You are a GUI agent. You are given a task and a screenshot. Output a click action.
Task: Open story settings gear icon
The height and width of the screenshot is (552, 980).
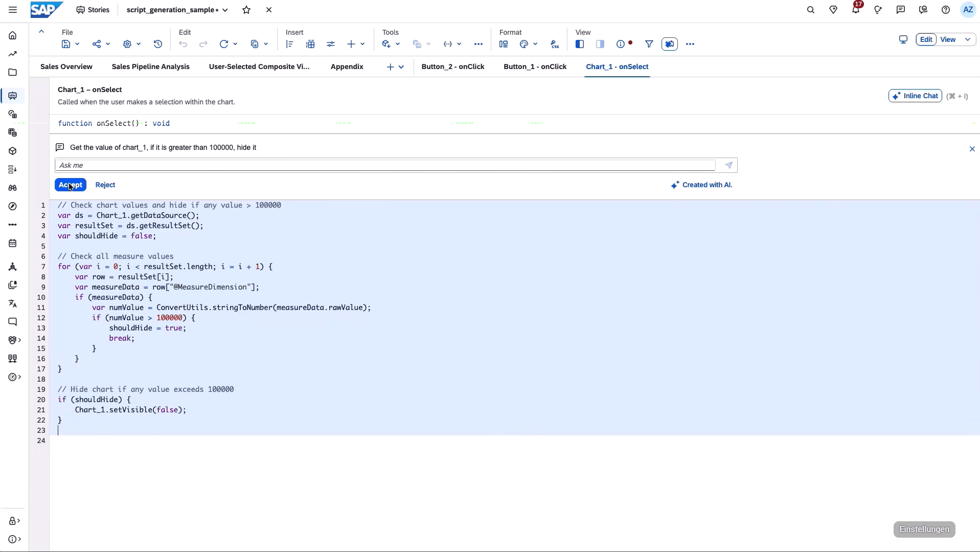point(127,44)
